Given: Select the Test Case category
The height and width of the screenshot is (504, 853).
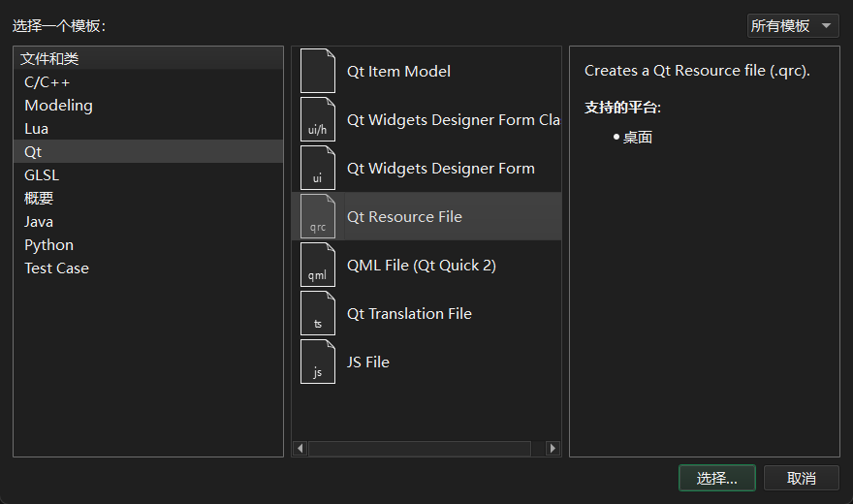Looking at the screenshot, I should [148, 268].
